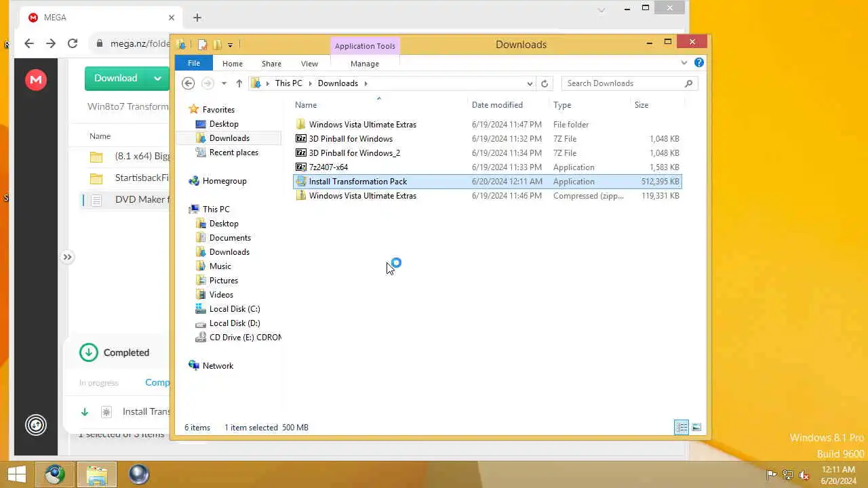
Task: Open the MEGA Download button dropdown arrow
Action: click(x=158, y=78)
